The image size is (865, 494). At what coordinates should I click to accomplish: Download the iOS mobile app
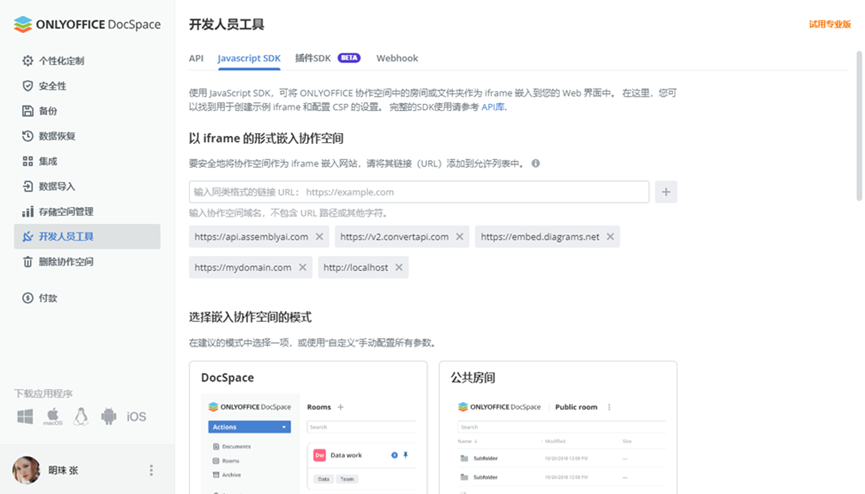[136, 417]
